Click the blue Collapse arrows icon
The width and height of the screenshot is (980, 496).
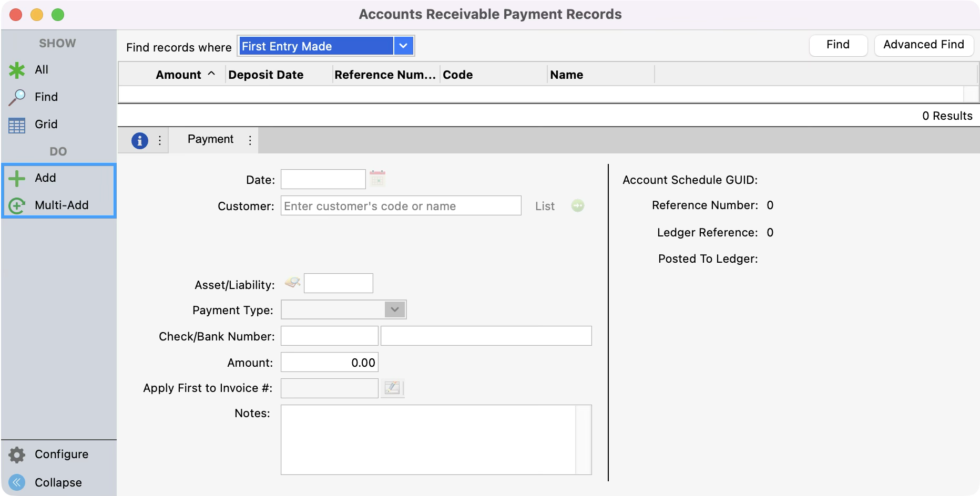[17, 482]
